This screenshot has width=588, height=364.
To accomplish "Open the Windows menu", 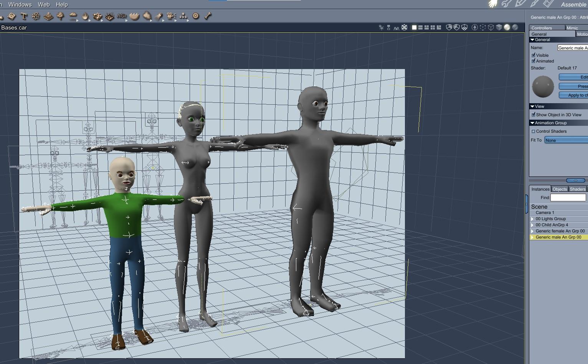I will tap(20, 5).
